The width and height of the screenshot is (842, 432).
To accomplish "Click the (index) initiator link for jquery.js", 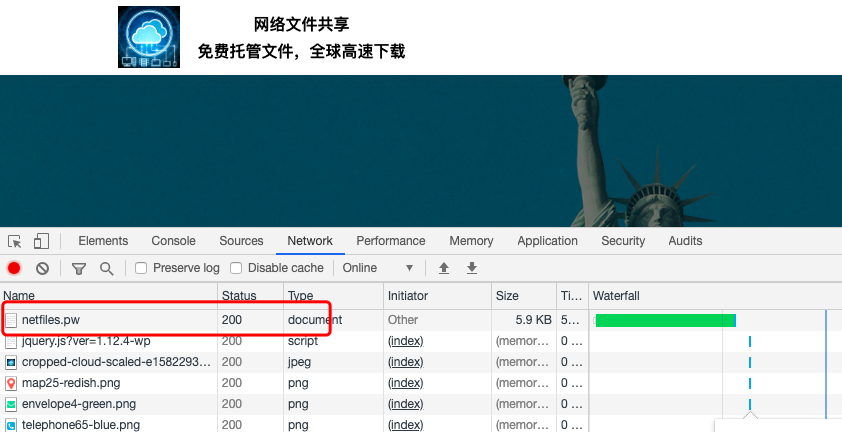I will [405, 341].
